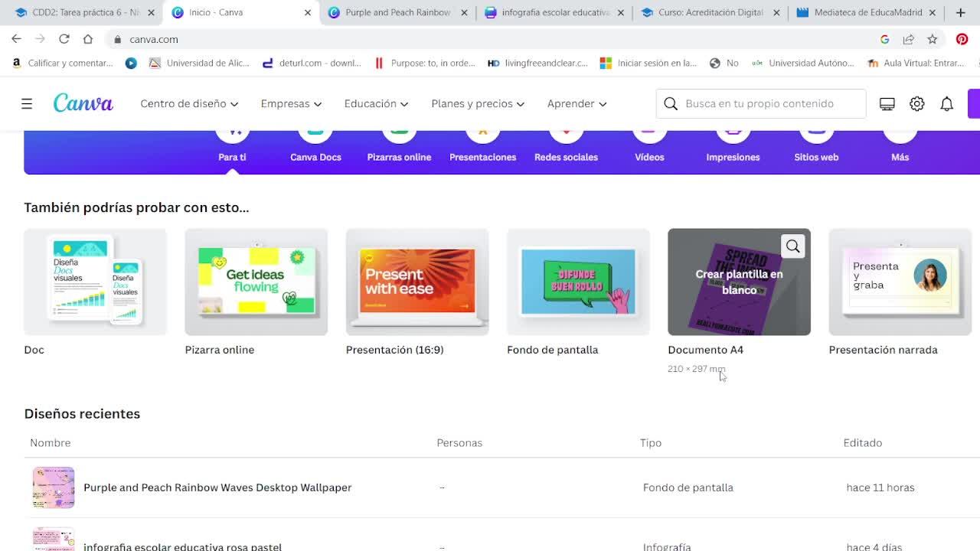Screen dimensions: 980x551
Task: Click the browser home icon
Action: click(88, 39)
